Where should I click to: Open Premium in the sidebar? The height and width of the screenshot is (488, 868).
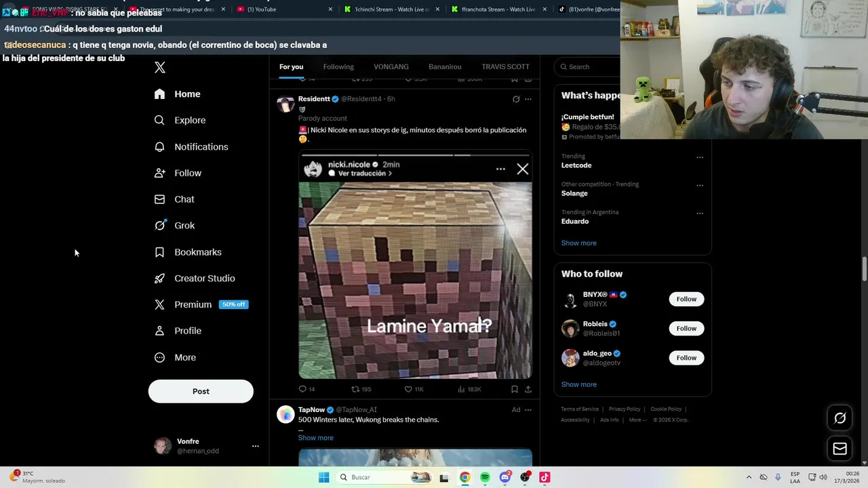(201, 304)
